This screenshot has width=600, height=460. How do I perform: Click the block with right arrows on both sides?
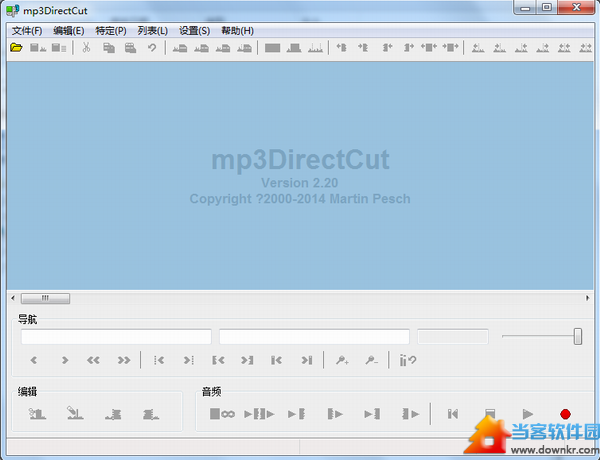click(x=450, y=47)
